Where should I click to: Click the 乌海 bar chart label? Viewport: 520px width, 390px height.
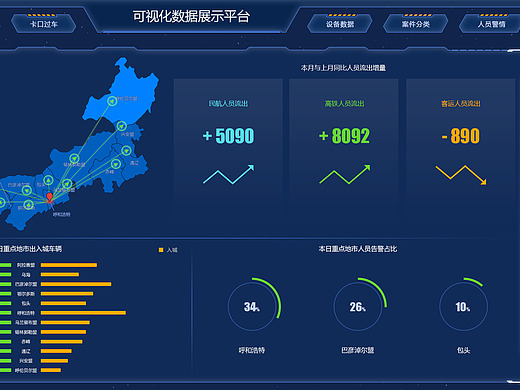[x=26, y=275]
